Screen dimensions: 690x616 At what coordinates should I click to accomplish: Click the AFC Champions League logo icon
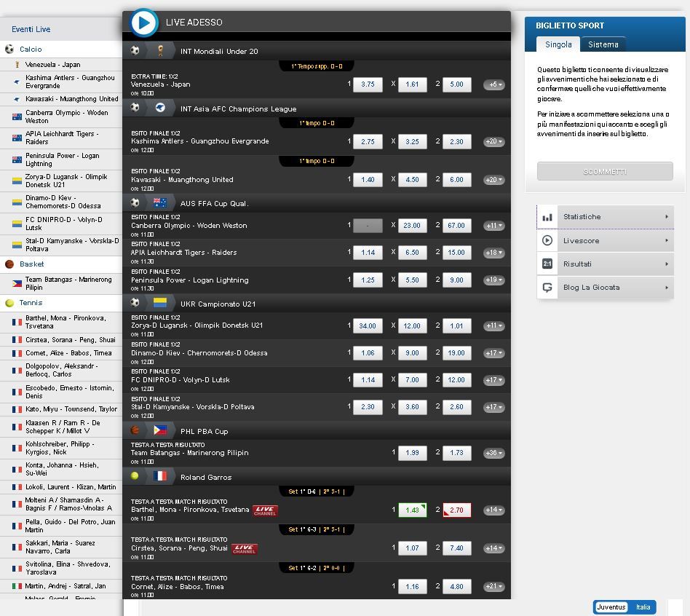160,108
